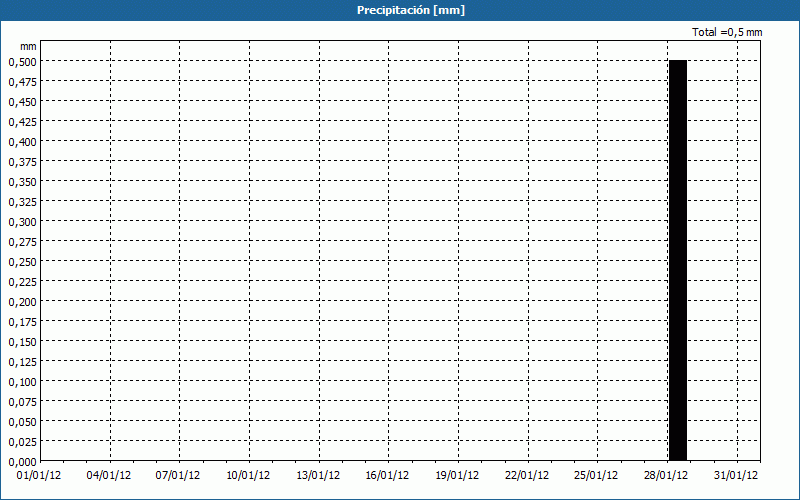
Task: Click the 0,300 y-axis value
Action: (23, 222)
